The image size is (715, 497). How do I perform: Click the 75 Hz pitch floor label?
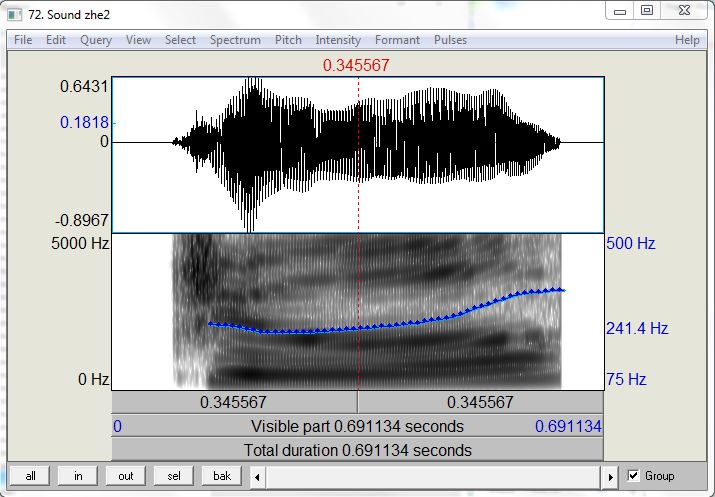[x=626, y=379]
